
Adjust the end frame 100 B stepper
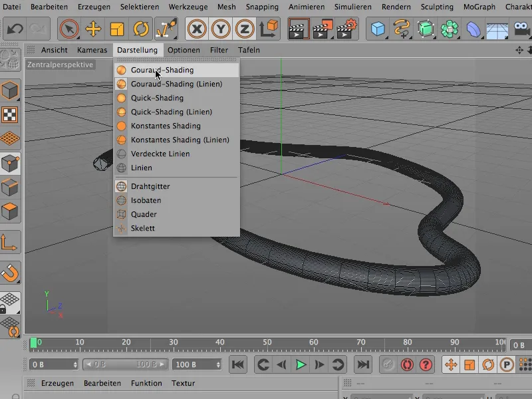pos(218,364)
